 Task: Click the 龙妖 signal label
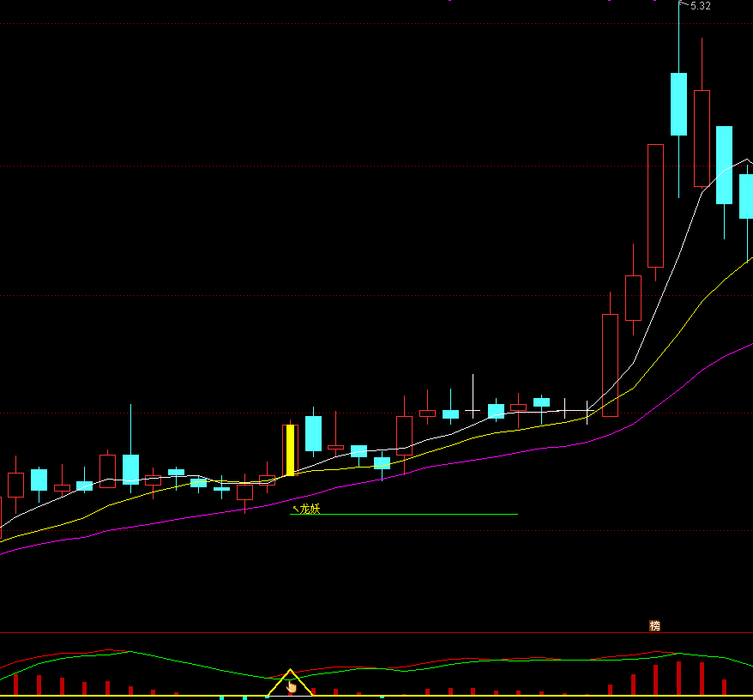[309, 509]
